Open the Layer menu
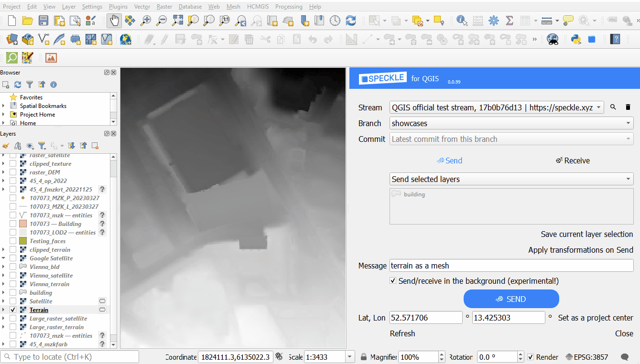 tap(69, 7)
